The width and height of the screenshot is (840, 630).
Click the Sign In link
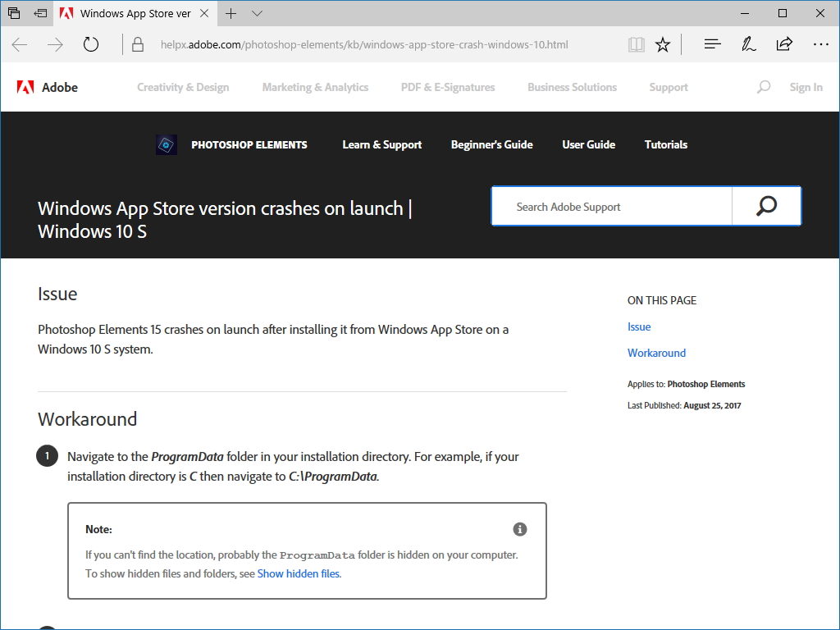(x=806, y=88)
